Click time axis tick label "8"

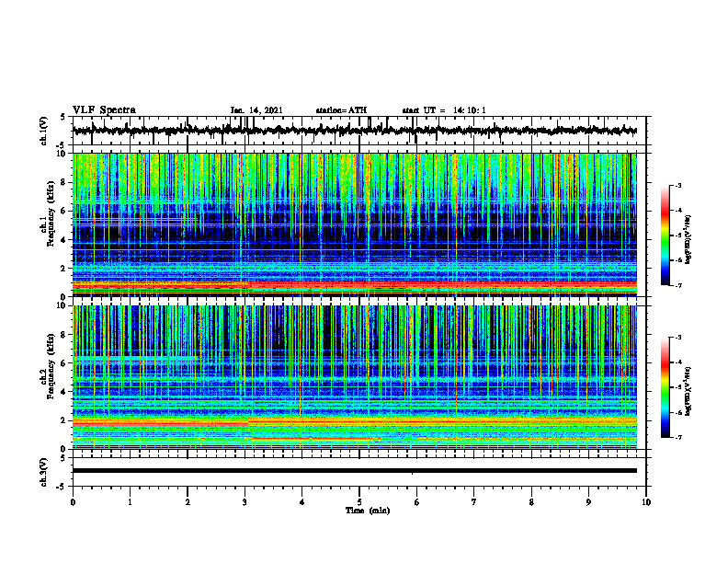tap(531, 502)
